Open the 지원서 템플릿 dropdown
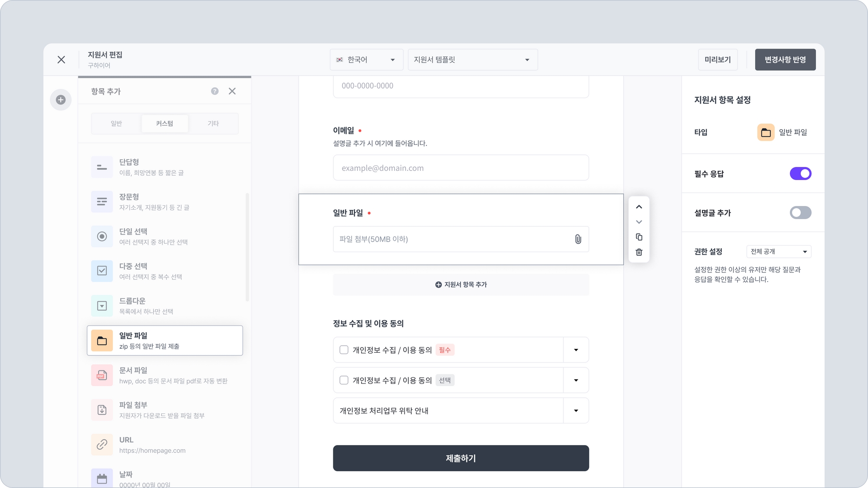The height and width of the screenshot is (488, 868). point(472,60)
